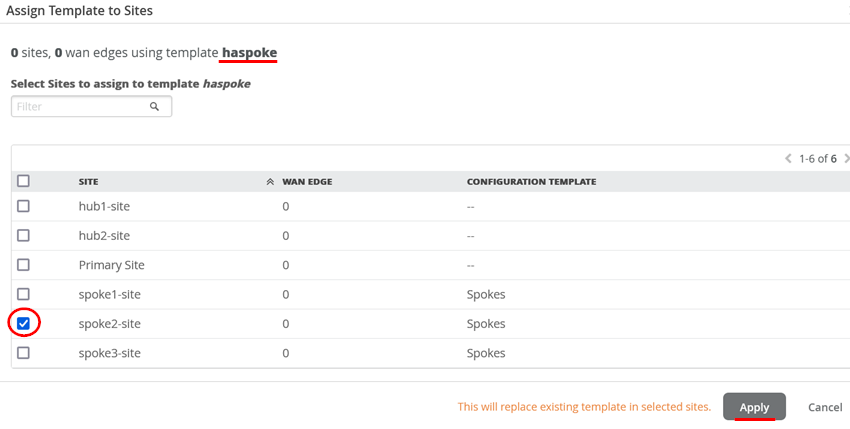Uncheck the spoke2-site checkbox
This screenshot has width=850, height=429.
[23, 323]
